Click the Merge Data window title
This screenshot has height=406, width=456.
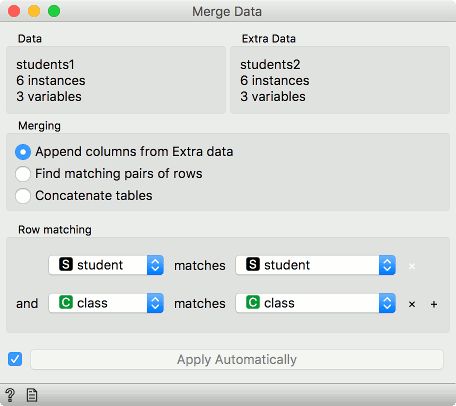click(x=227, y=12)
